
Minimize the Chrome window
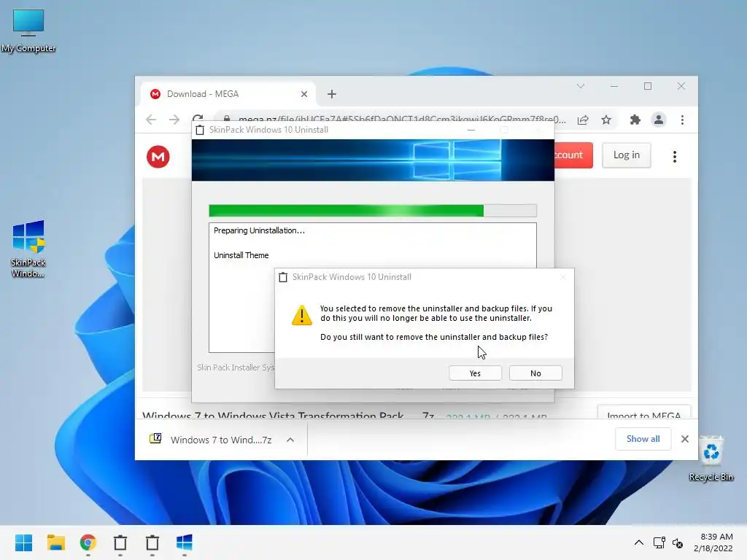click(614, 86)
